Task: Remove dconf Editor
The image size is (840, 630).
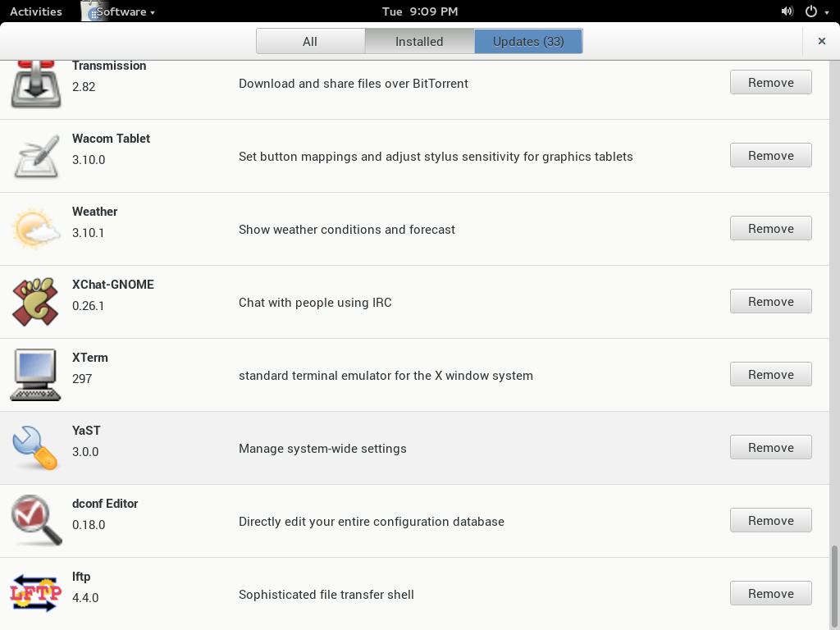Action: point(771,520)
